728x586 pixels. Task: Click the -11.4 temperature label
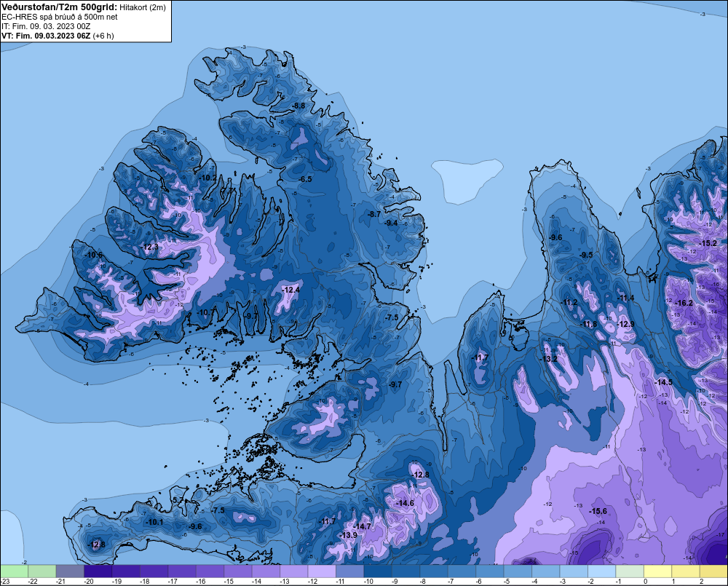pos(625,298)
